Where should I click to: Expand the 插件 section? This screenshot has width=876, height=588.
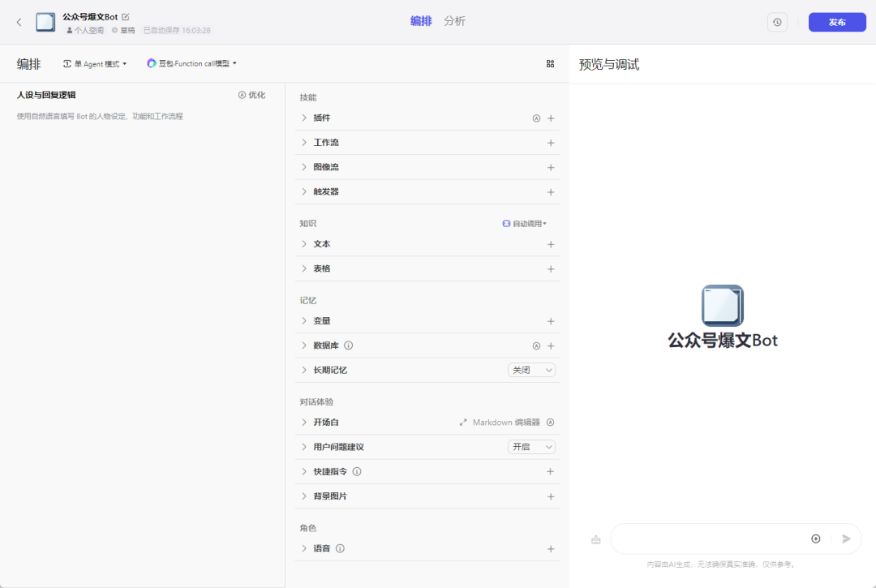[x=304, y=118]
